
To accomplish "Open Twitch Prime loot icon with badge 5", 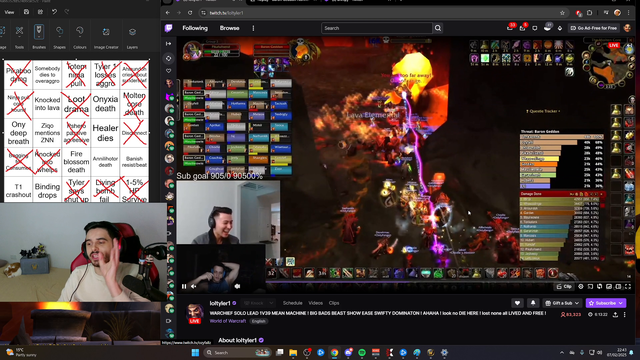I will 523,28.
